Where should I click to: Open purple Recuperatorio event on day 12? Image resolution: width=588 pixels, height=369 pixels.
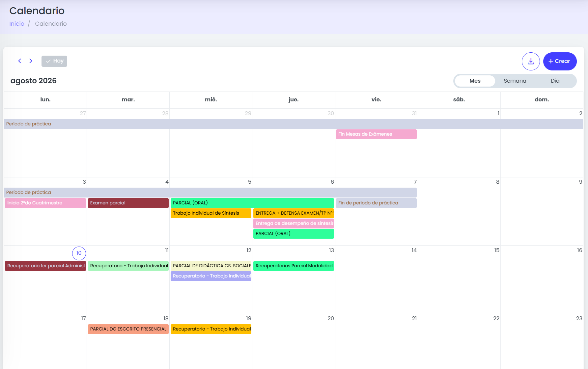(x=211, y=276)
